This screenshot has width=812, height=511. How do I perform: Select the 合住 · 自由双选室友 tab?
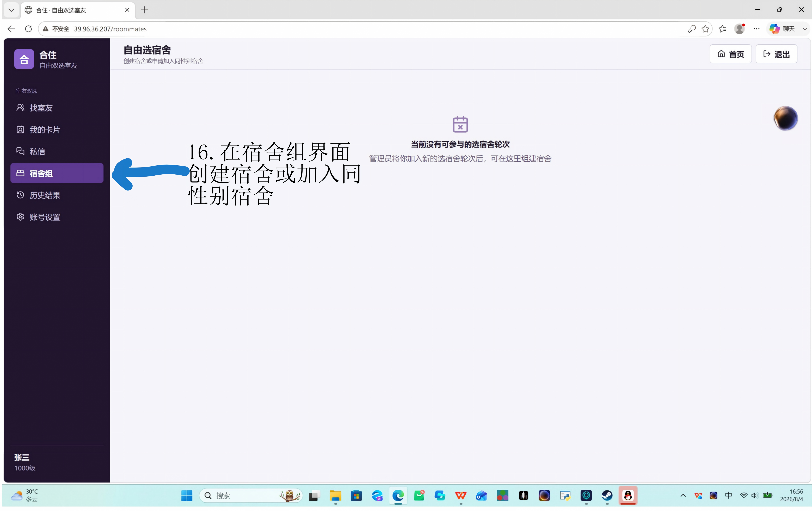coord(78,10)
